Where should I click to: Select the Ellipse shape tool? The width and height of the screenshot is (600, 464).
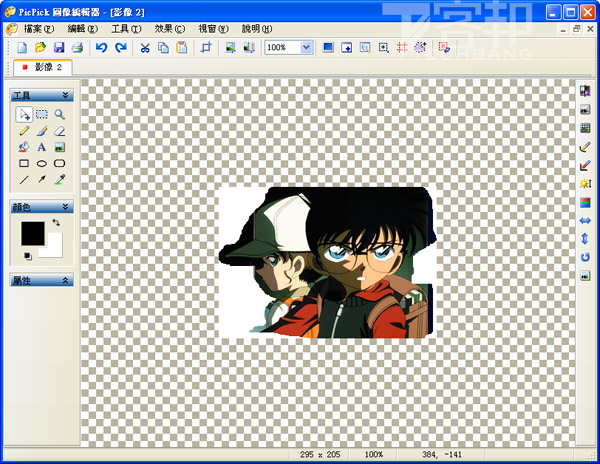[x=42, y=163]
